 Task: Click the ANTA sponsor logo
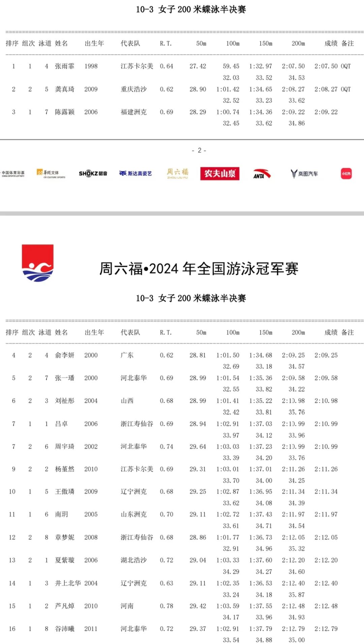[262, 174]
